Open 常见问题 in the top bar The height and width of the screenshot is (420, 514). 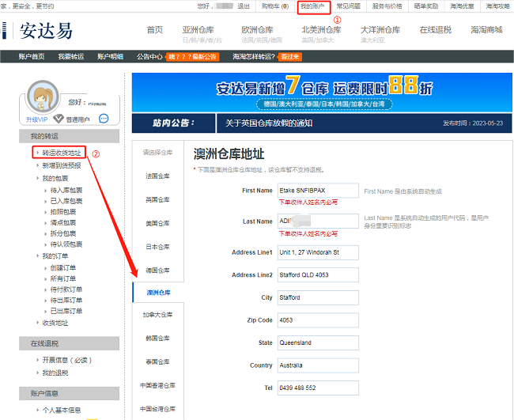(x=349, y=6)
